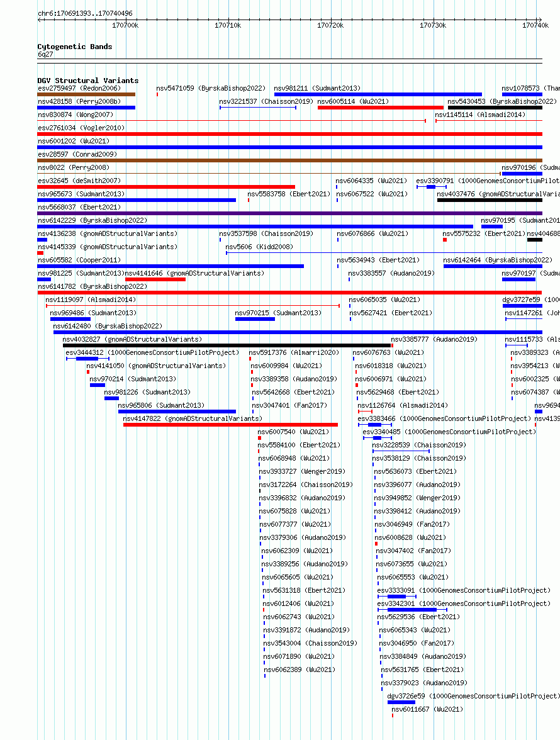
Task: Click the esv2759497 (Redon2006) variant label
Action: point(79,88)
